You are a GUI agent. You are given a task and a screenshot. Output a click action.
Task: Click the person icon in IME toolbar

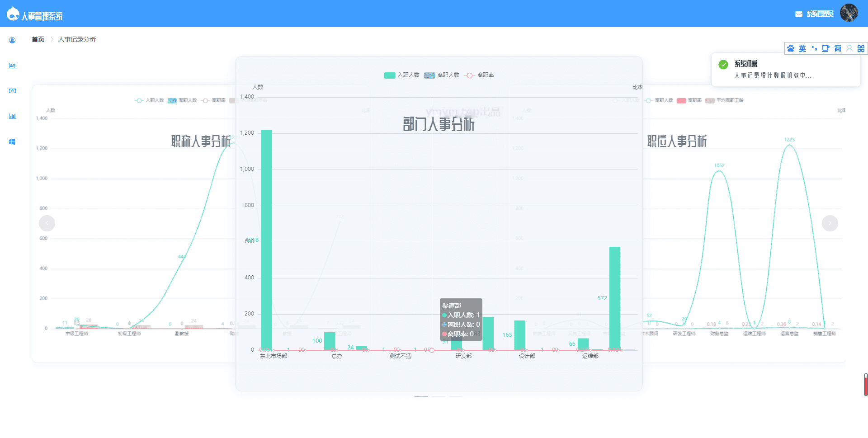849,48
